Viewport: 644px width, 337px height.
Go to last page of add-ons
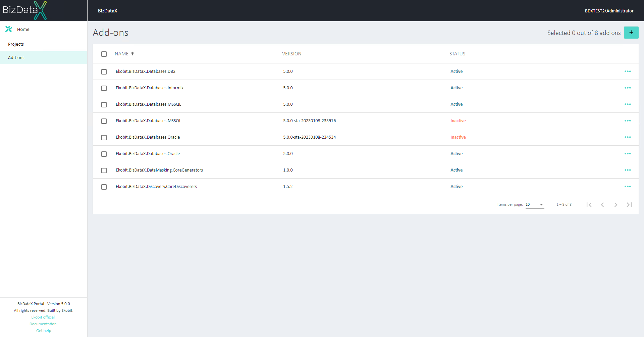point(629,205)
